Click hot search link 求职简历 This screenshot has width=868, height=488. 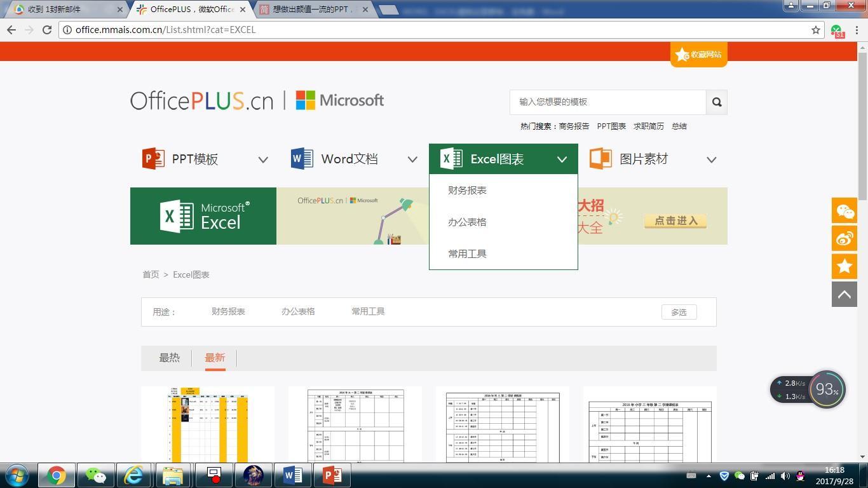tap(649, 126)
